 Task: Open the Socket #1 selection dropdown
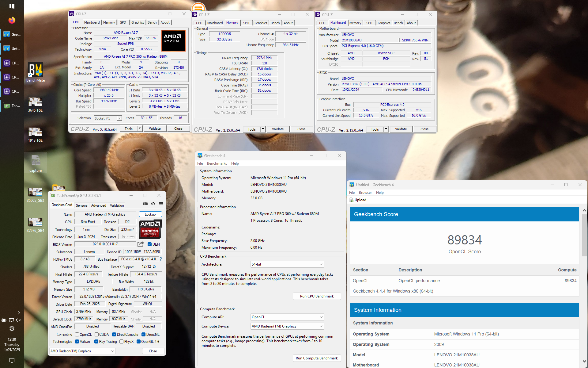[x=108, y=118]
